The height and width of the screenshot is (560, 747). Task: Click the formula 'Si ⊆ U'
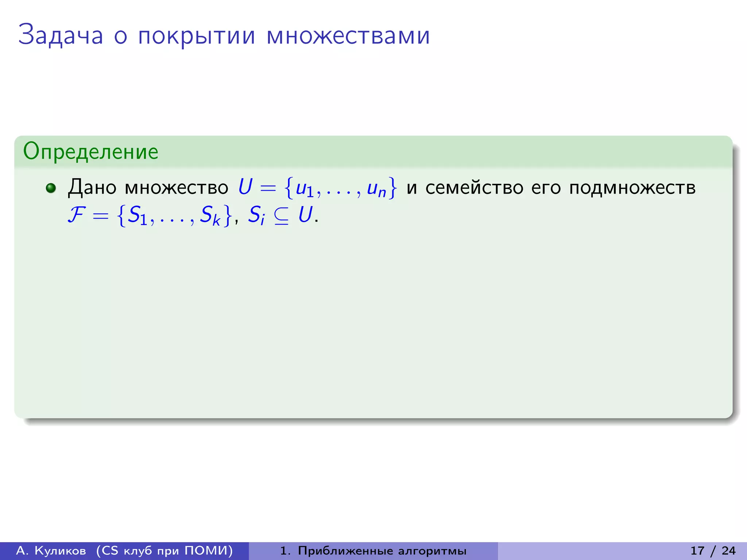click(x=280, y=215)
